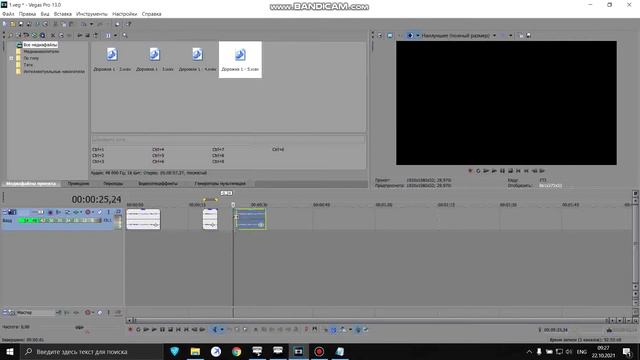Viewport: 640px width, 360px height.
Task: Select the Теги bin in the media tree
Action: [x=28, y=64]
